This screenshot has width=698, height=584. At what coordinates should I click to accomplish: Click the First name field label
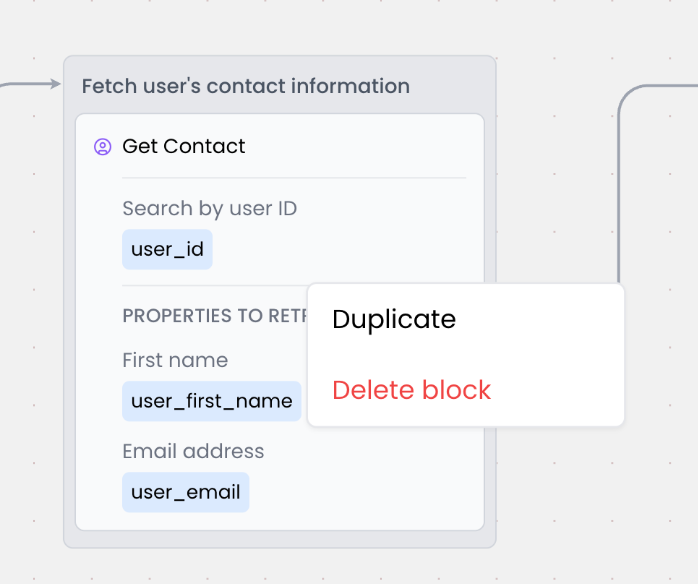[x=175, y=360]
